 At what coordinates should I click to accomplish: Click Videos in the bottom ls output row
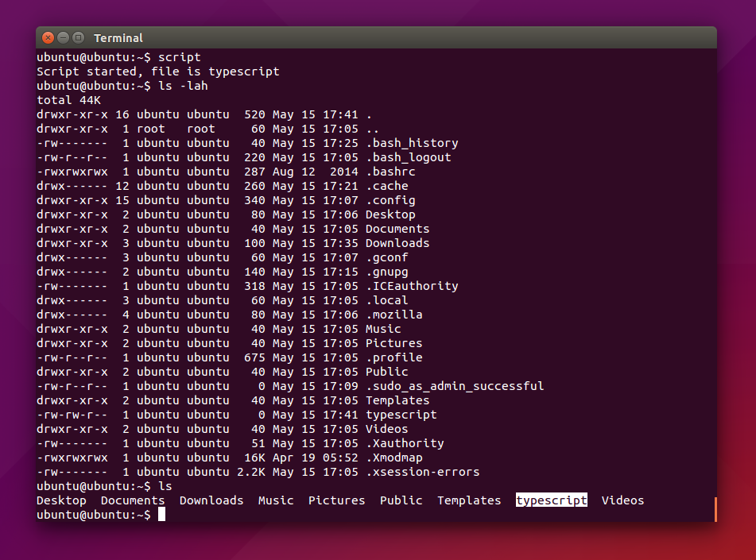622,500
